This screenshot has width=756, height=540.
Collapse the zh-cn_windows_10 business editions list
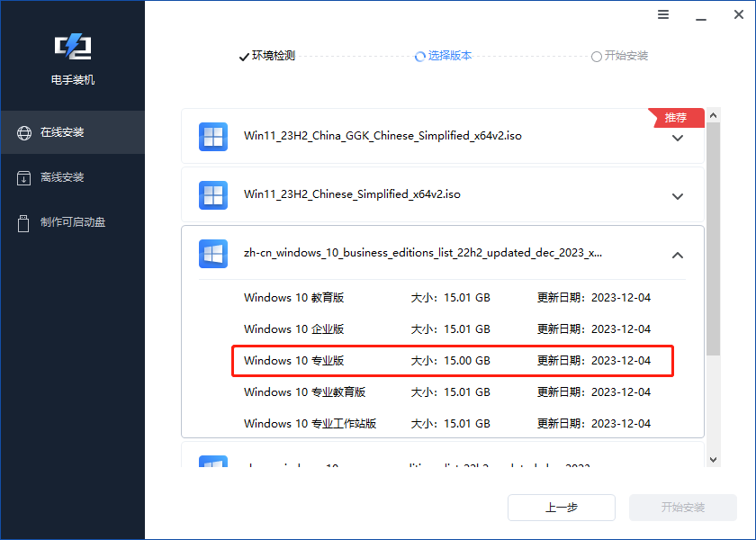pos(677,255)
